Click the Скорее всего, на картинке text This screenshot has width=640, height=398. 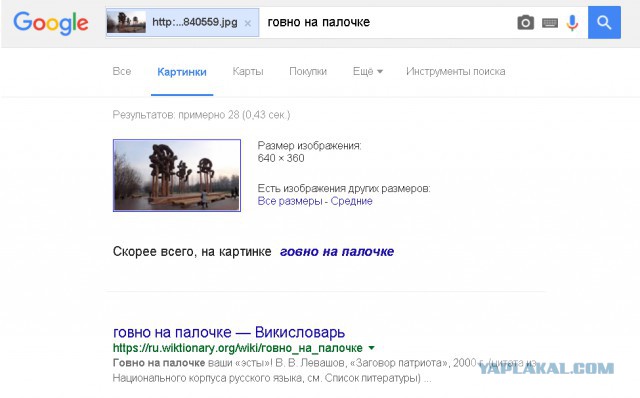[192, 251]
